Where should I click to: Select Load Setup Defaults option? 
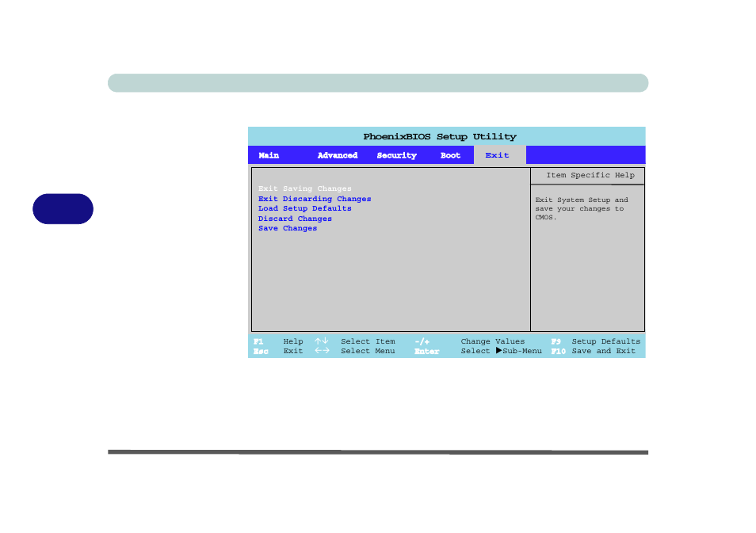tap(305, 208)
